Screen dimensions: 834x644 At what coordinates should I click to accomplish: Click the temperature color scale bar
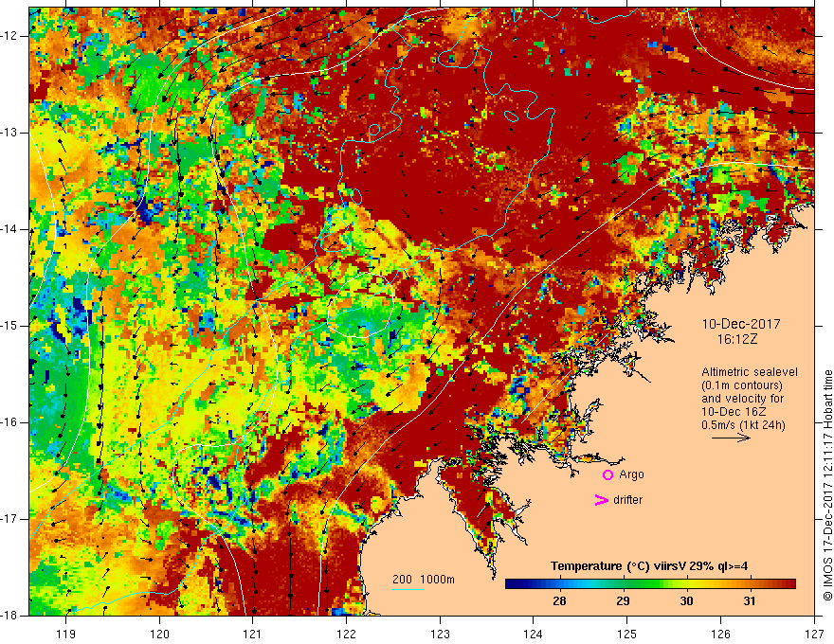(650, 584)
